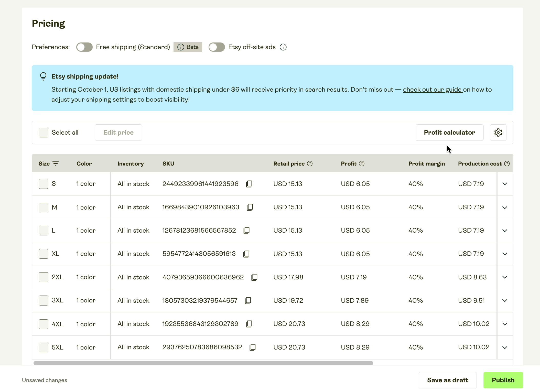The width and height of the screenshot is (540, 392).
Task: Copy SKU for size 5XL row
Action: (253, 347)
